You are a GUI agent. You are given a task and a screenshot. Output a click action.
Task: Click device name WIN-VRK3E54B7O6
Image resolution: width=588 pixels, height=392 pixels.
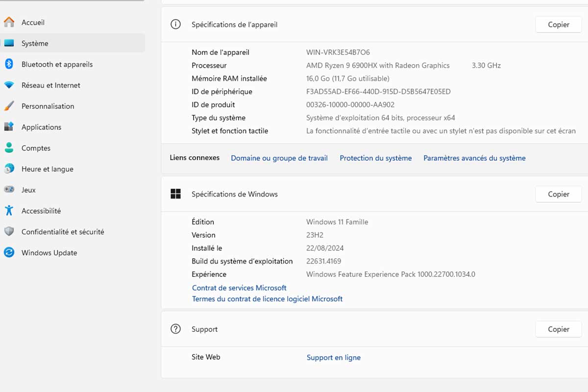(x=338, y=52)
